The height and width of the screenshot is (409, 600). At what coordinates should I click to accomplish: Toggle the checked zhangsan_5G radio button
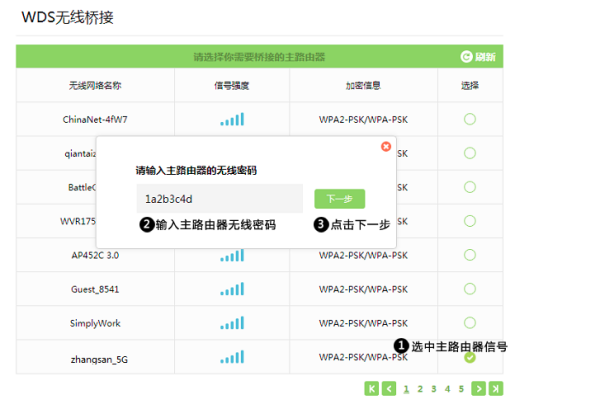click(469, 358)
